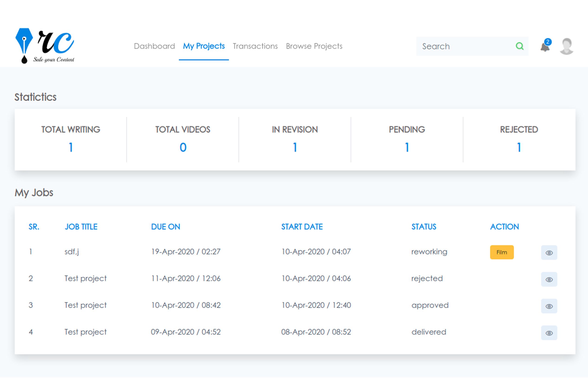Open delivered job's eye icon

tap(549, 333)
